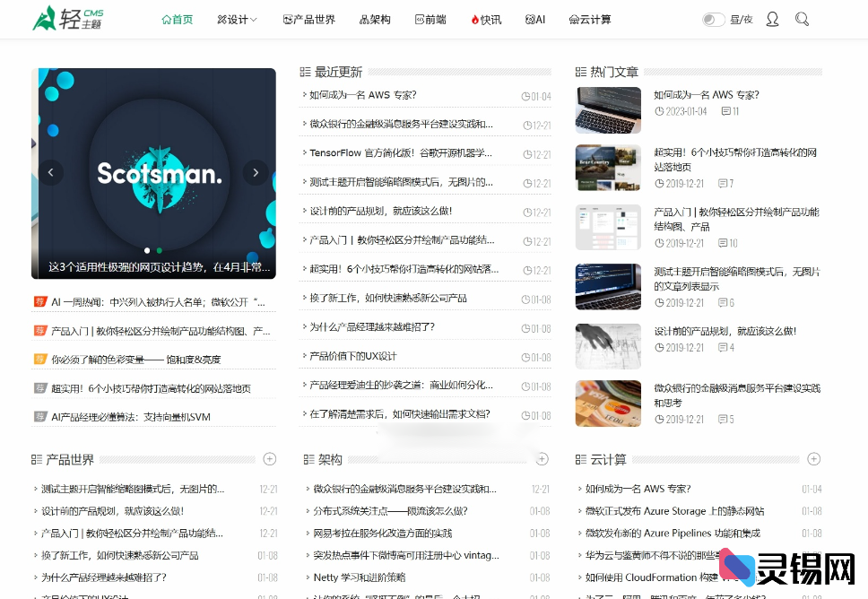
Task: Open the 设计 dropdown menu
Action: click(x=236, y=18)
